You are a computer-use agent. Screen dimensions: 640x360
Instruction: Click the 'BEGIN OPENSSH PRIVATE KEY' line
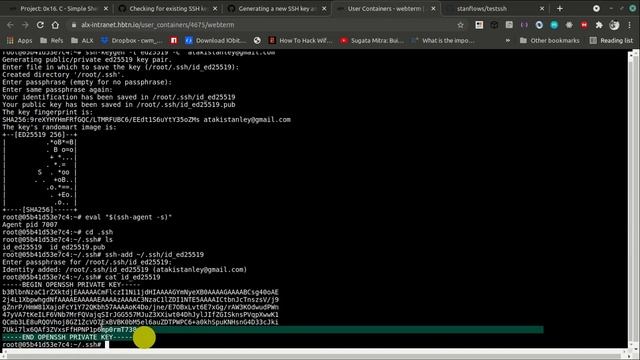point(71,285)
